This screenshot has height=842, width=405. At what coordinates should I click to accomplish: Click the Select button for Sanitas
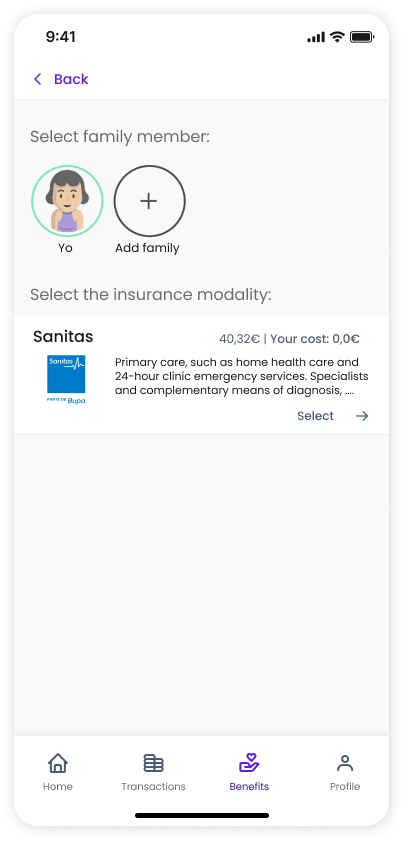(315, 416)
